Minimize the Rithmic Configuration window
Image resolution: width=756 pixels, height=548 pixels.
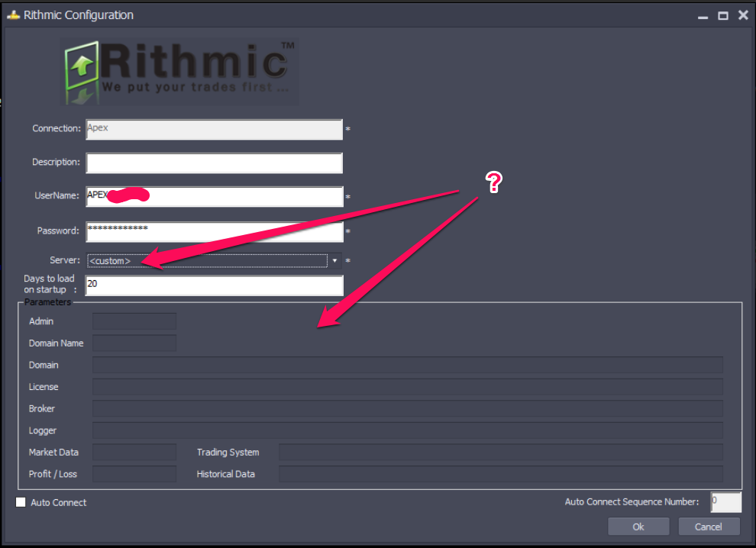(x=703, y=16)
